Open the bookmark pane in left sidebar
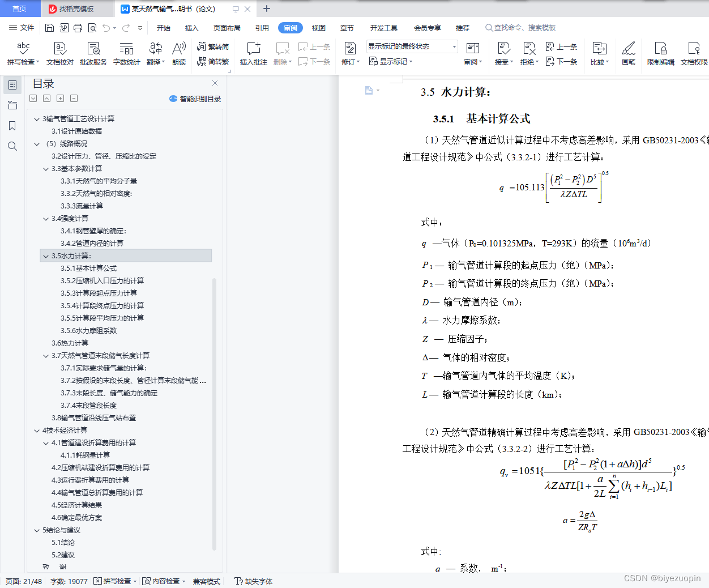This screenshot has height=588, width=709. 12,126
